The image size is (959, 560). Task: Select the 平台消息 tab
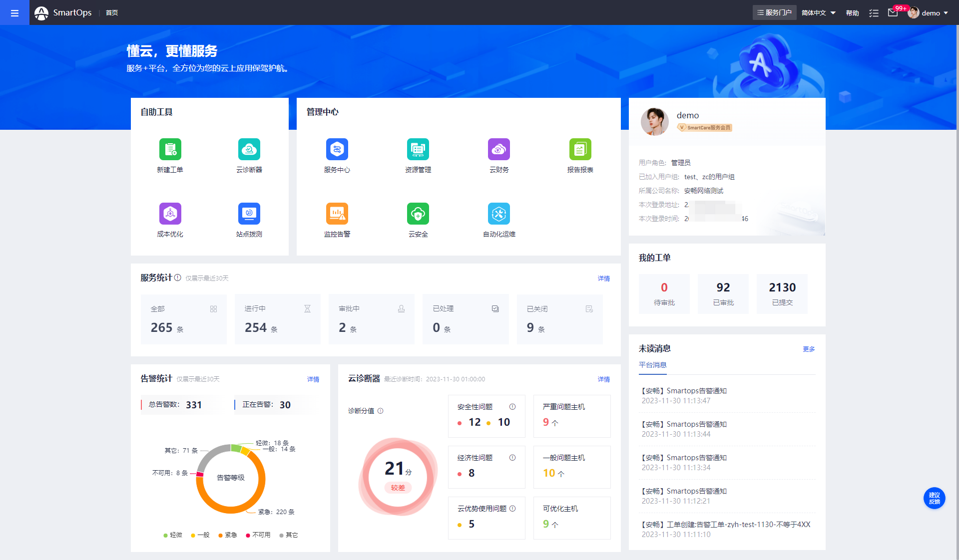coord(652,365)
